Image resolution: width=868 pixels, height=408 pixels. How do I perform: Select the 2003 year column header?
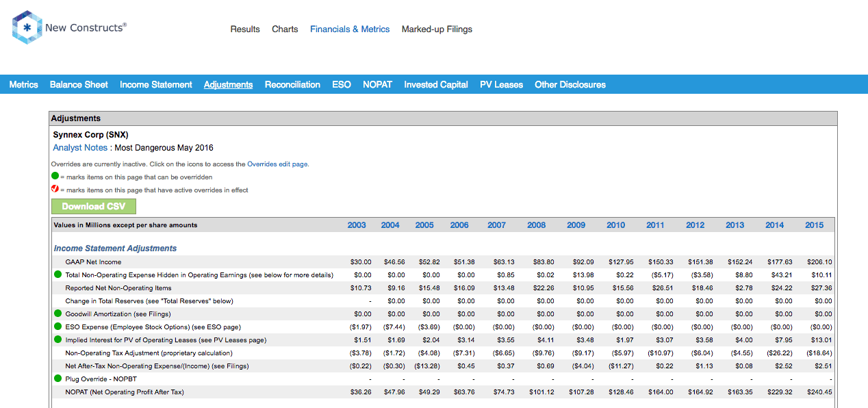(x=357, y=225)
